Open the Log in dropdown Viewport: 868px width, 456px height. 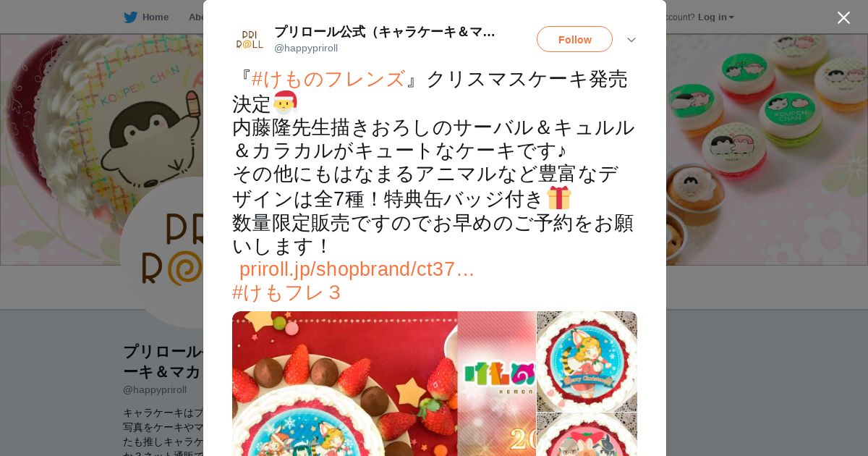point(716,17)
